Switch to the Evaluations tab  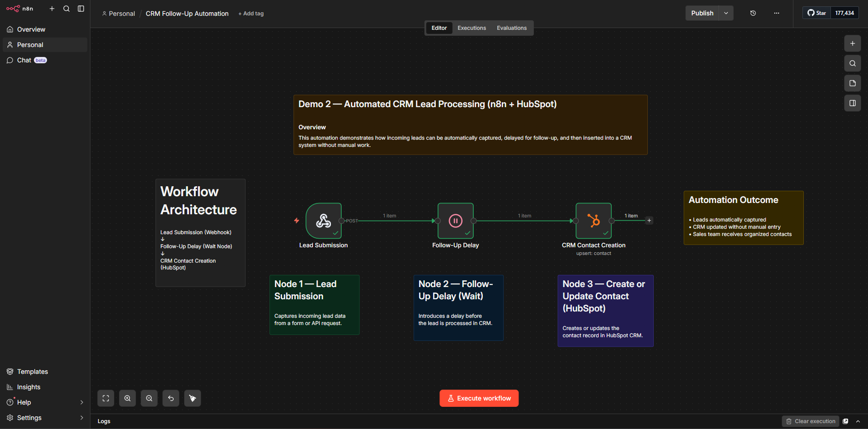(512, 28)
